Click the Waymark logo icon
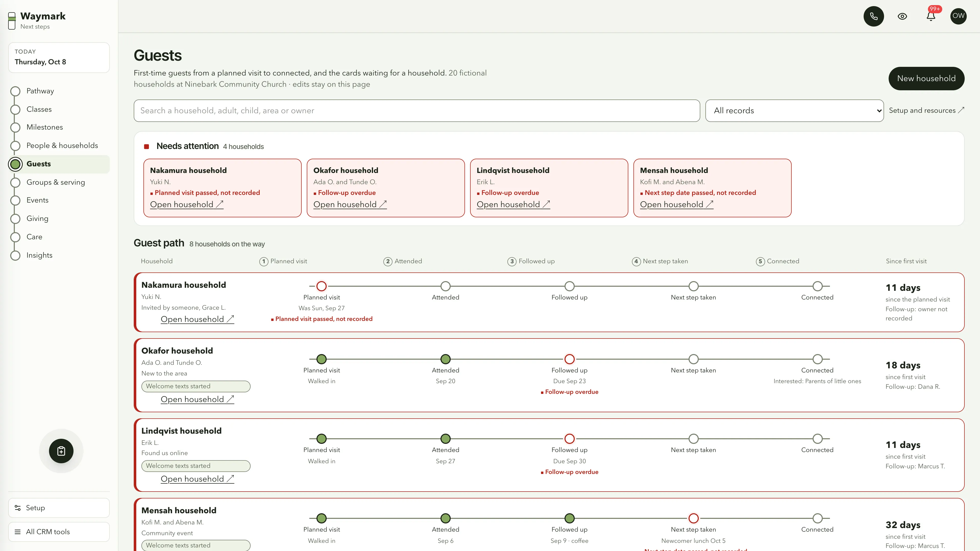980x551 pixels. coord(12,20)
